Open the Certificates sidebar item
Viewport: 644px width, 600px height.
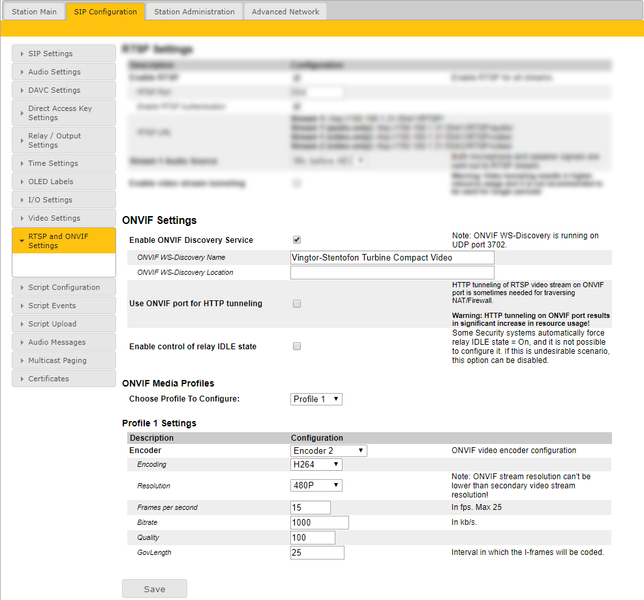64,379
